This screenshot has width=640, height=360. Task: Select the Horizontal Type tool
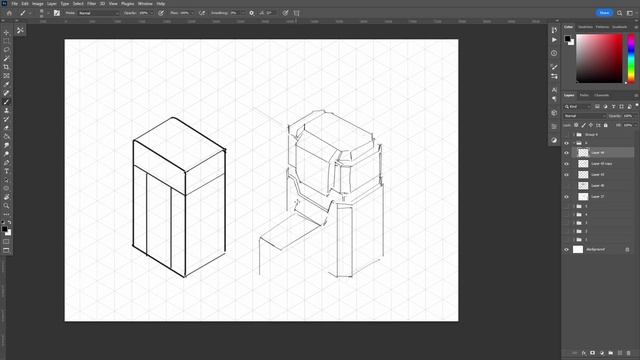click(x=6, y=171)
